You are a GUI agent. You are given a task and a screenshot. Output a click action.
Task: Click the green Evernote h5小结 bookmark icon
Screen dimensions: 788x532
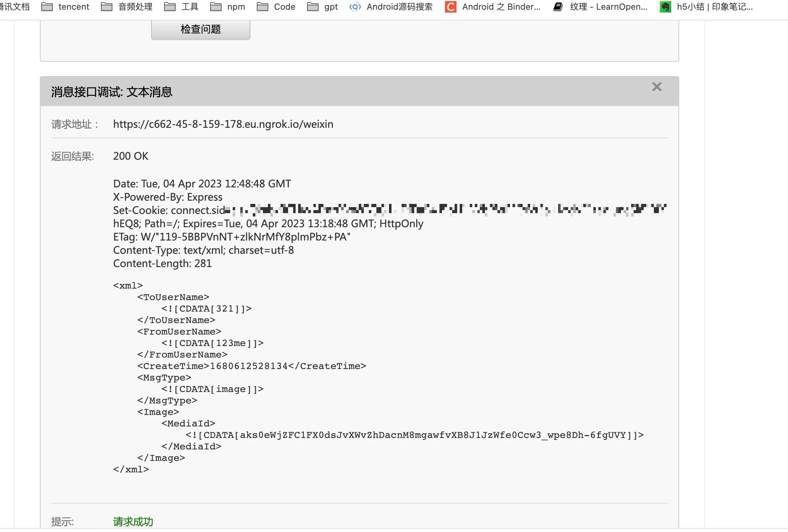tap(665, 7)
